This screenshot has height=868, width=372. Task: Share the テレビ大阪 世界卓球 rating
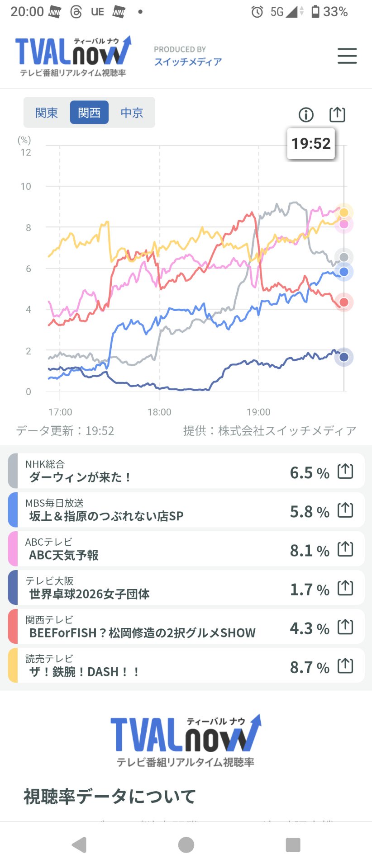pyautogui.click(x=345, y=588)
